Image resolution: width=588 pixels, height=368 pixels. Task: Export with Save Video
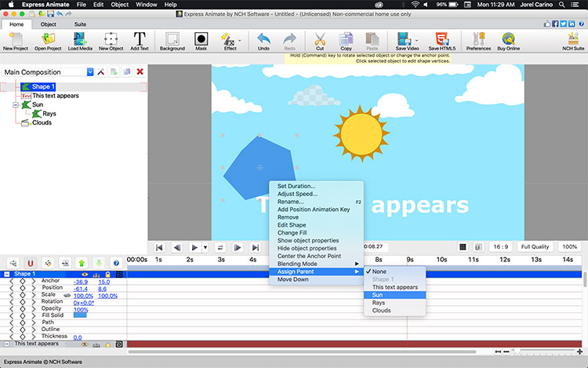click(x=405, y=42)
